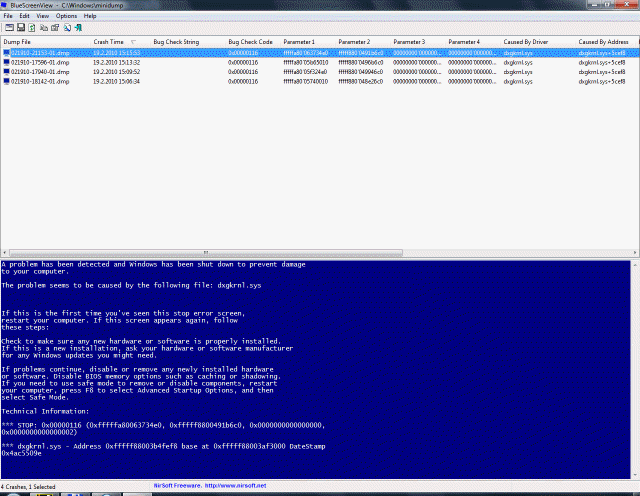Click right arrow of horizontal scrollbar
This screenshot has height=496, width=640.
coord(635,253)
